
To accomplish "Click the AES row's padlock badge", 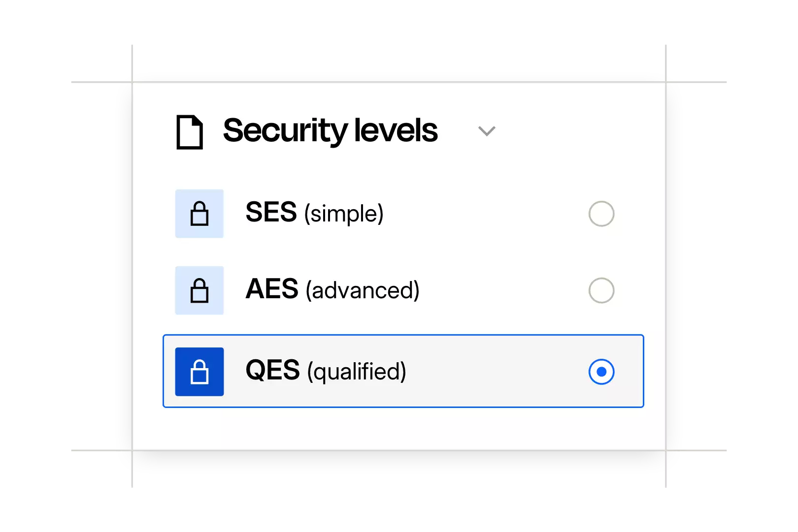I will click(199, 290).
